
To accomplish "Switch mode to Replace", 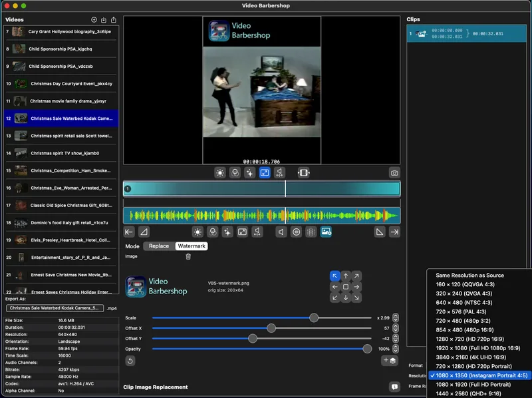I will click(159, 246).
